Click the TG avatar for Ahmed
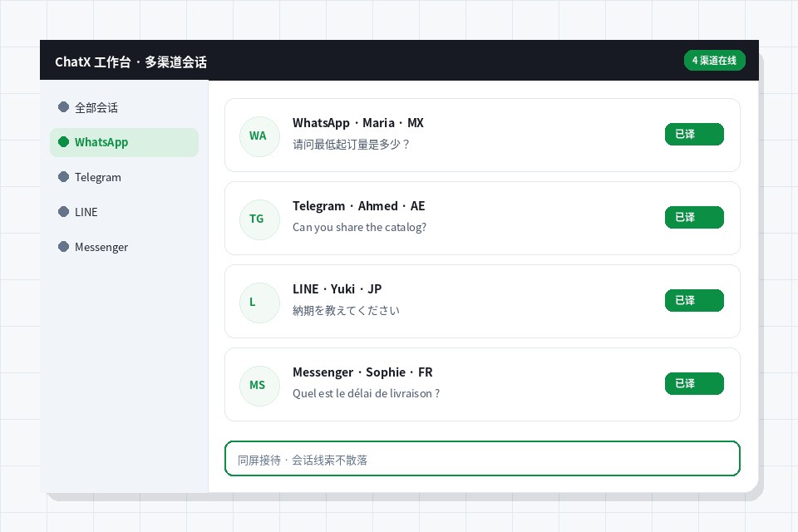The height and width of the screenshot is (532, 798). tap(259, 219)
